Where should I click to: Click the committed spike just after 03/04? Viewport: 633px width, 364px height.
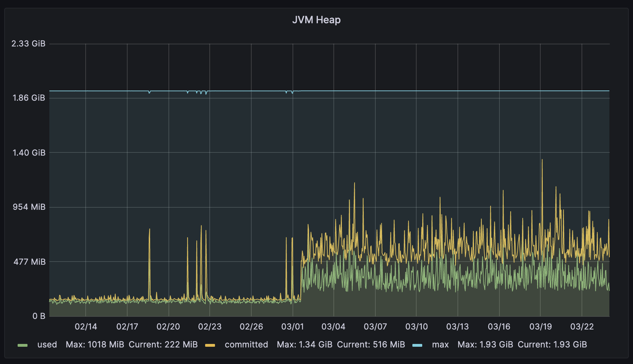[x=355, y=184]
